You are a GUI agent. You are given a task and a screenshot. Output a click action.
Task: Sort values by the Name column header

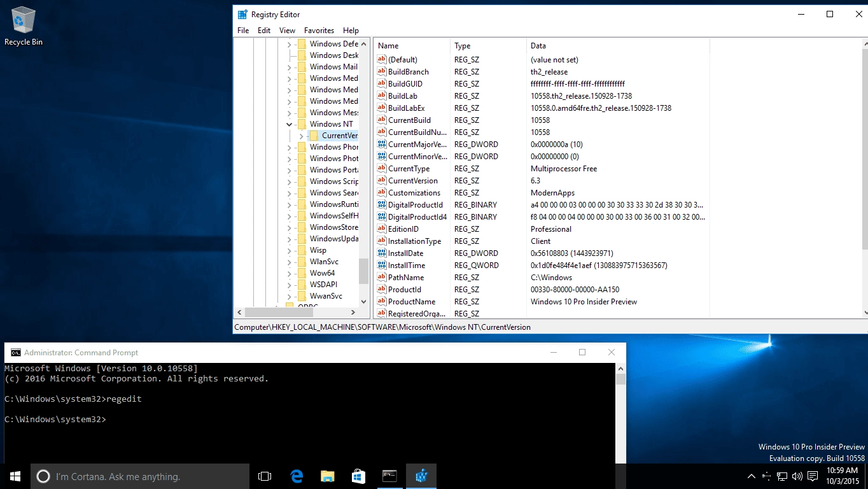412,46
